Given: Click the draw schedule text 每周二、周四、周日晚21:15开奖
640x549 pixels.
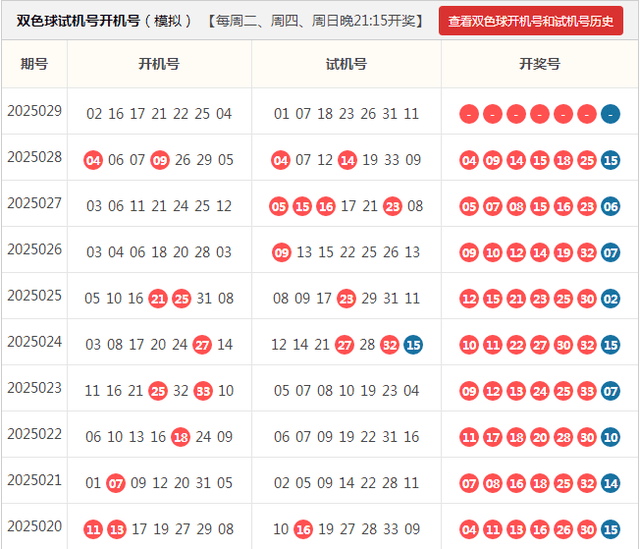Looking at the screenshot, I should click(316, 21).
